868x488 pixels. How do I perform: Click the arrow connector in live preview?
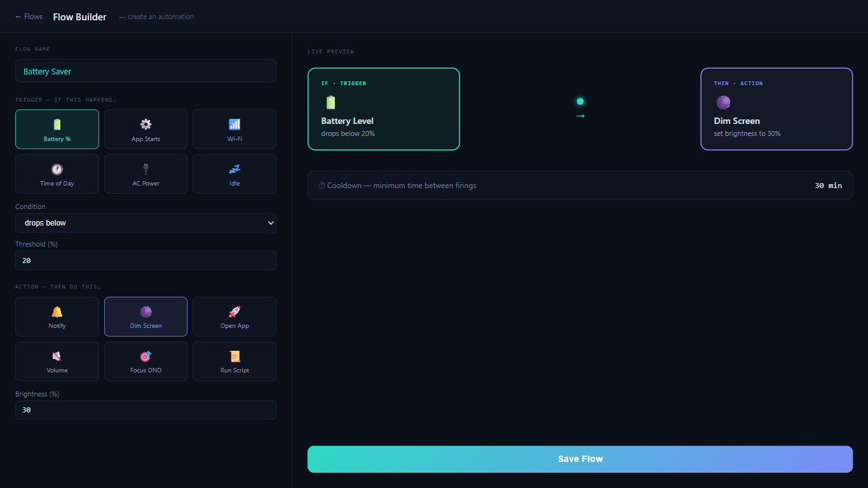[x=580, y=116]
